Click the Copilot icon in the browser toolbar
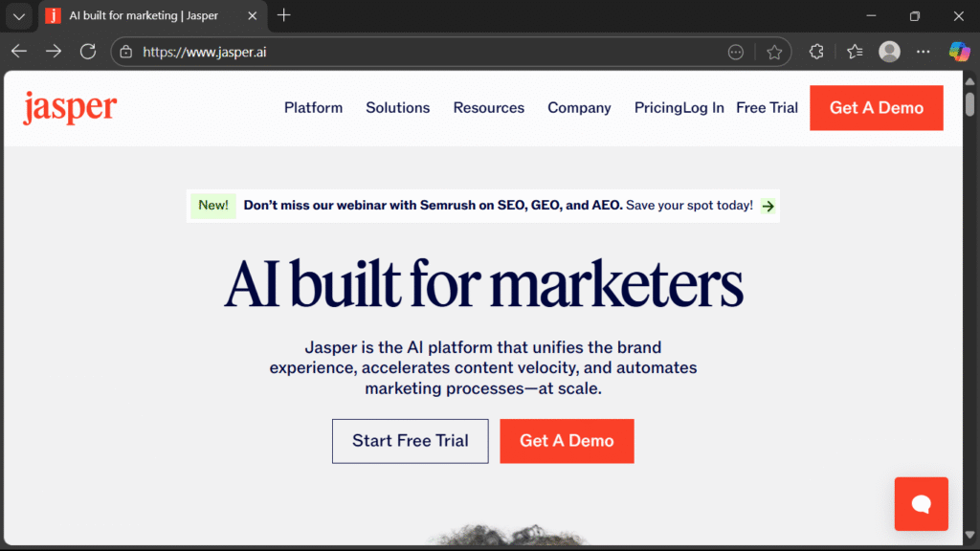Viewport: 980px width, 551px height. pos(960,51)
